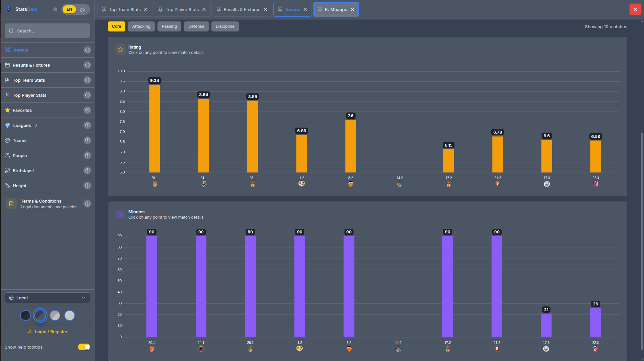Open the Height section

point(19,186)
